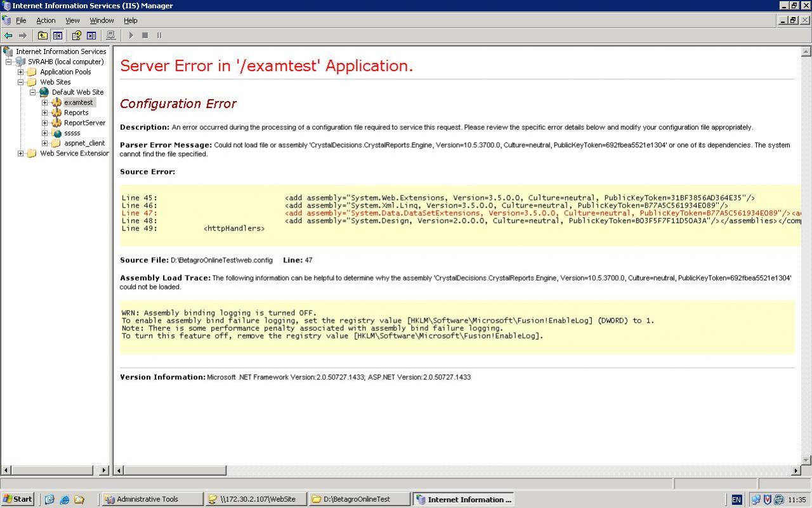Click the tree pane scroll right arrow

[x=105, y=471]
